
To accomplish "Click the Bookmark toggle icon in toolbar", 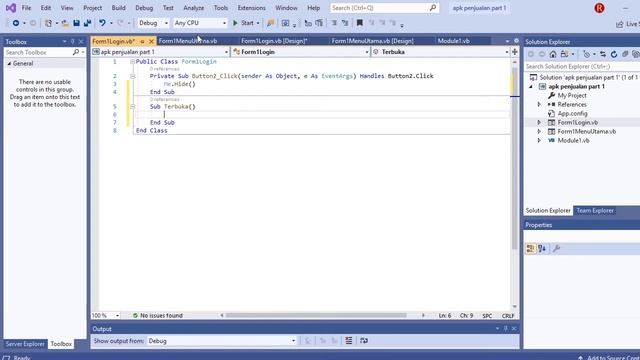I will coord(360,23).
